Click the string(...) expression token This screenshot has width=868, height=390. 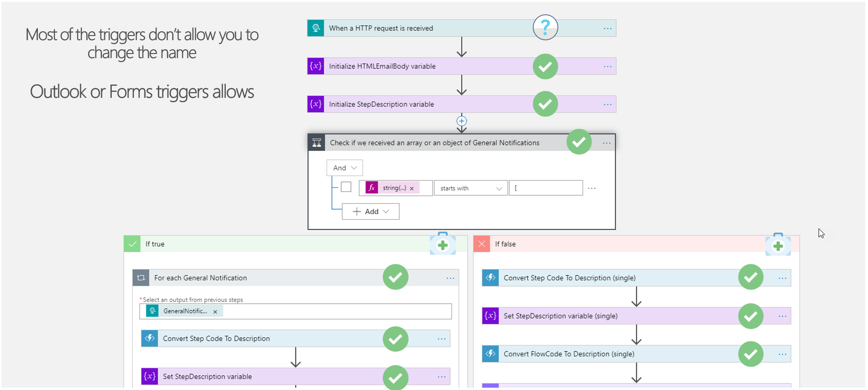tap(393, 188)
